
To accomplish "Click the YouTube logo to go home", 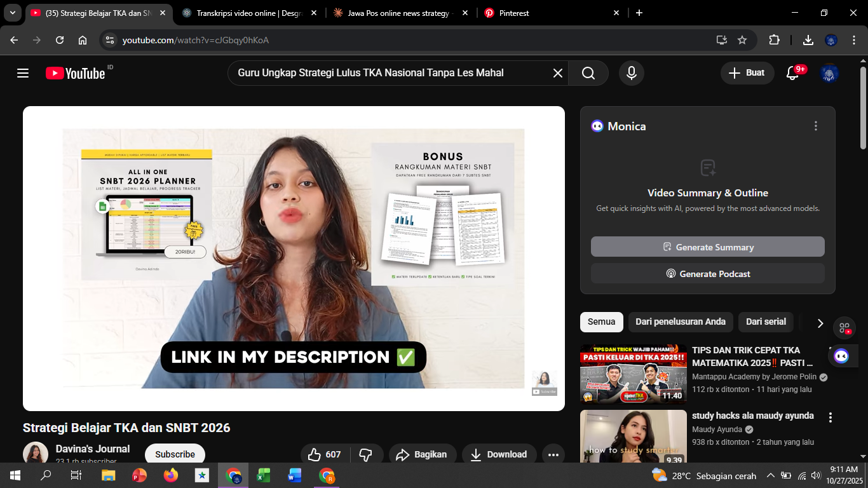I will point(75,73).
